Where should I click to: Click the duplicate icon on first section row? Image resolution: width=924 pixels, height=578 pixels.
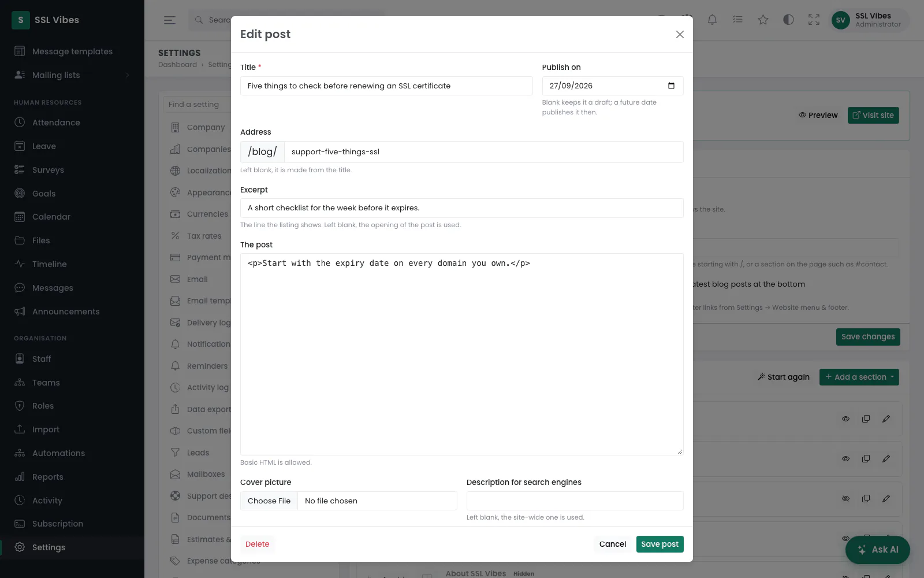tap(866, 418)
